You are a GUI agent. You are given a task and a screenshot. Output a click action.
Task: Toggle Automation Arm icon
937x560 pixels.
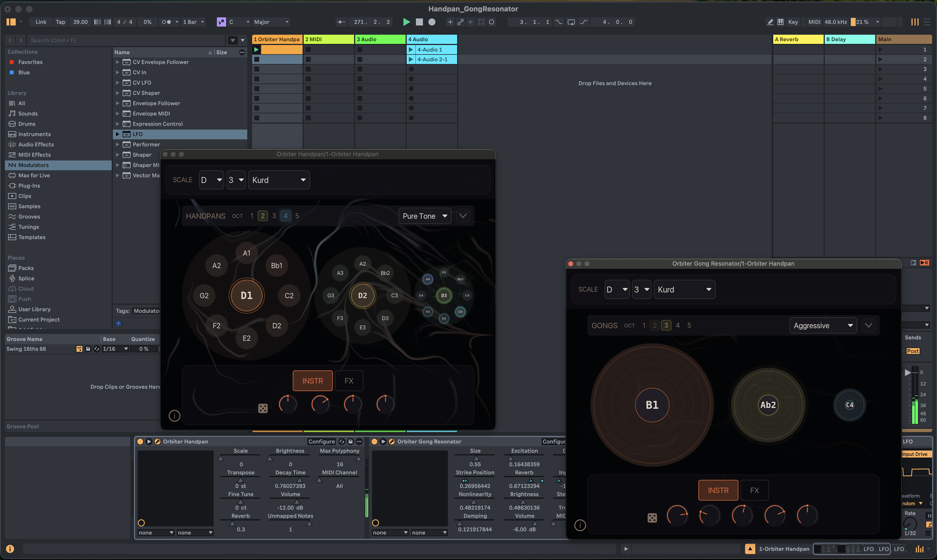460,22
